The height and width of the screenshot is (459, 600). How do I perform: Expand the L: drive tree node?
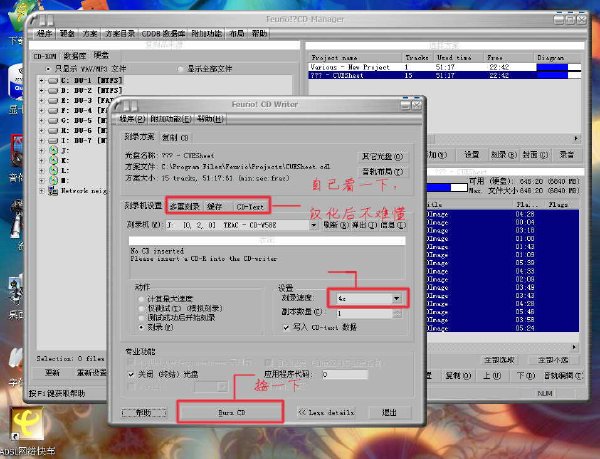click(x=42, y=170)
